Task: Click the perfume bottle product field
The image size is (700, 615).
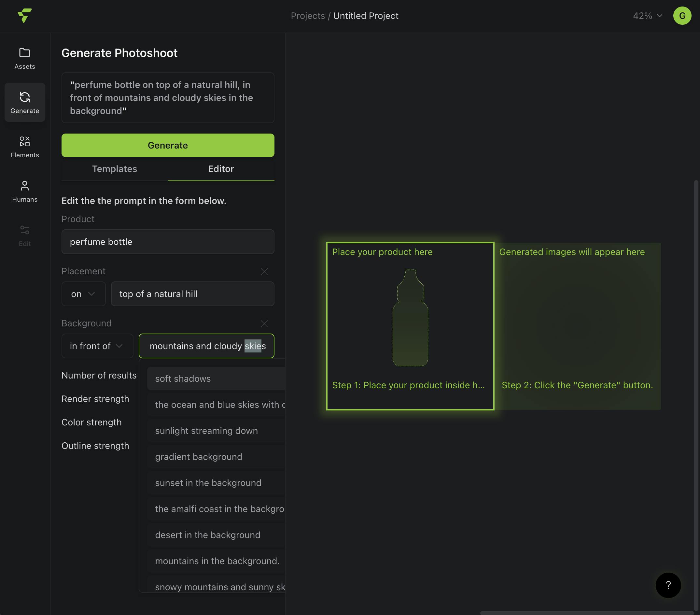Action: point(168,242)
